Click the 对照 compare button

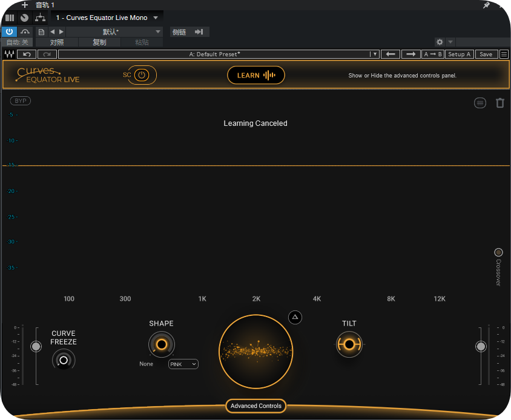pos(57,42)
